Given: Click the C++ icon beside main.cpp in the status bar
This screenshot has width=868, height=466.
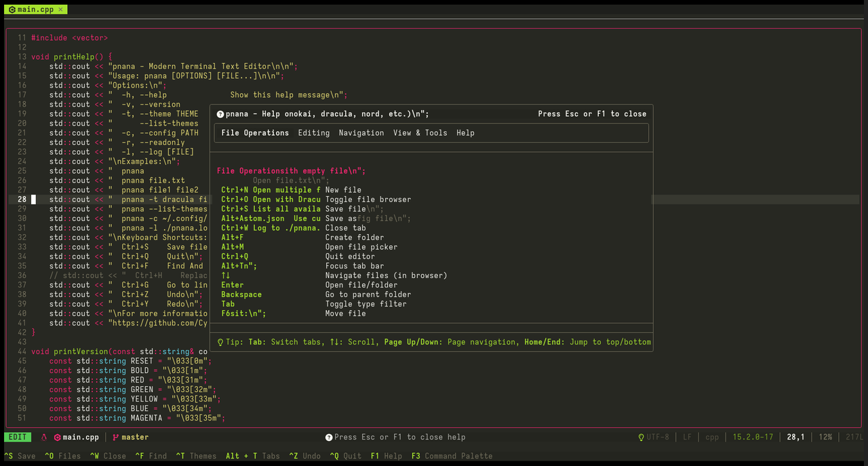Looking at the screenshot, I should [x=58, y=438].
